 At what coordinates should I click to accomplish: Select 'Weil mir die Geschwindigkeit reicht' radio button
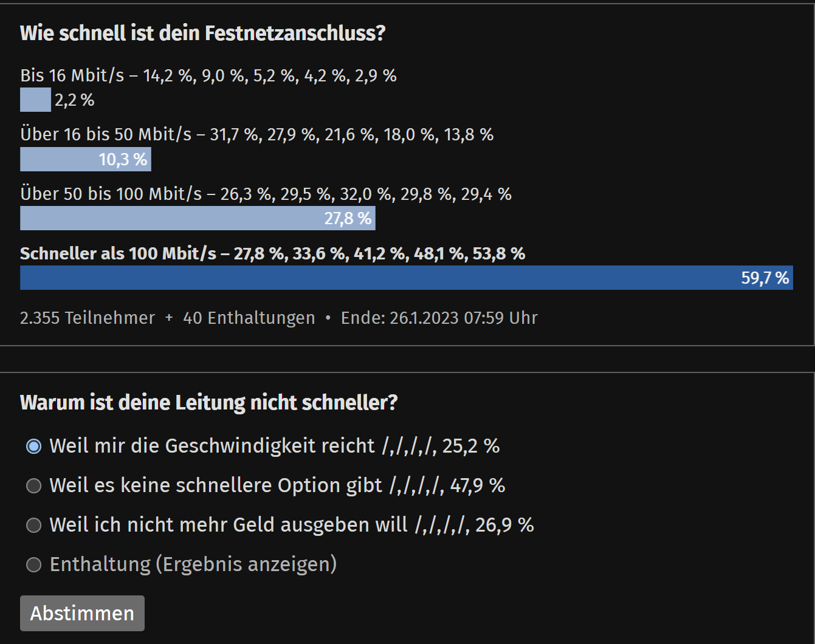34,447
